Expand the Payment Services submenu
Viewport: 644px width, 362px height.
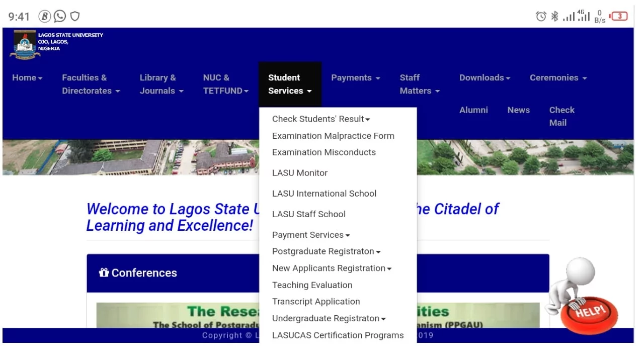tap(310, 235)
